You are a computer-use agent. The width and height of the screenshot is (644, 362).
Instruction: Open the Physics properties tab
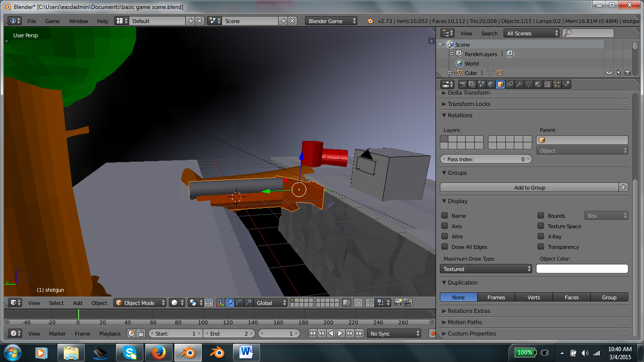point(566,84)
